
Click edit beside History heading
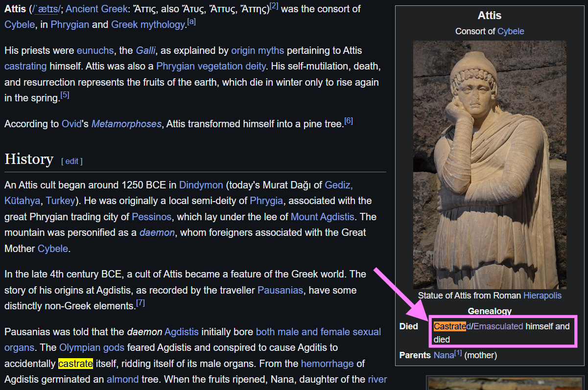tap(71, 161)
